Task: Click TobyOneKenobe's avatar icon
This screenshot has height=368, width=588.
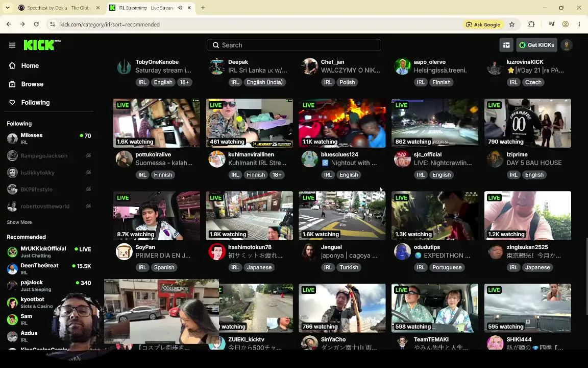Action: [124, 66]
